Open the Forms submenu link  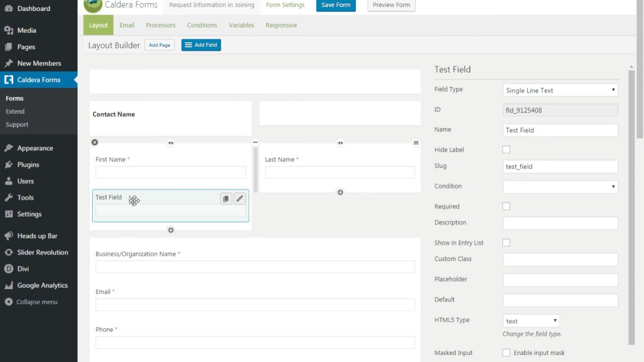tap(15, 98)
